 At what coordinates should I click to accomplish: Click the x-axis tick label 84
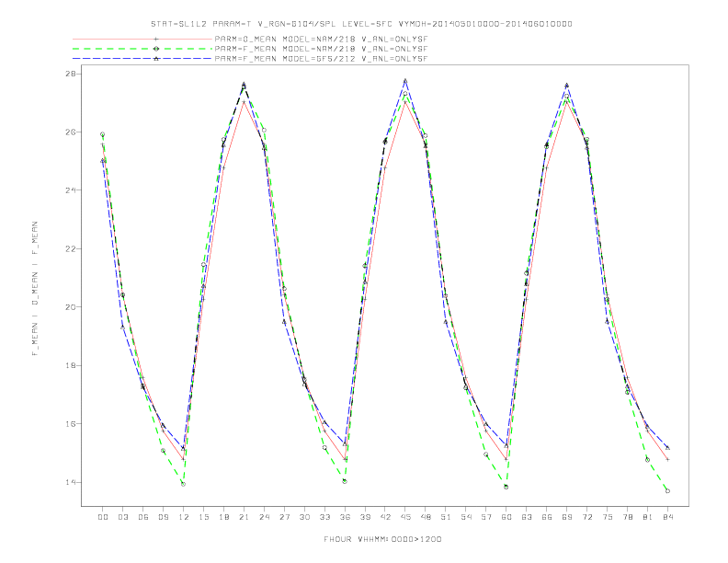pyautogui.click(x=667, y=517)
